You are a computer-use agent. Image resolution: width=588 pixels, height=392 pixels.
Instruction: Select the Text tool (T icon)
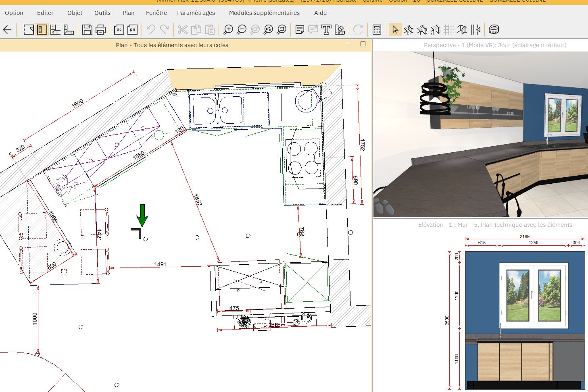coord(326,29)
